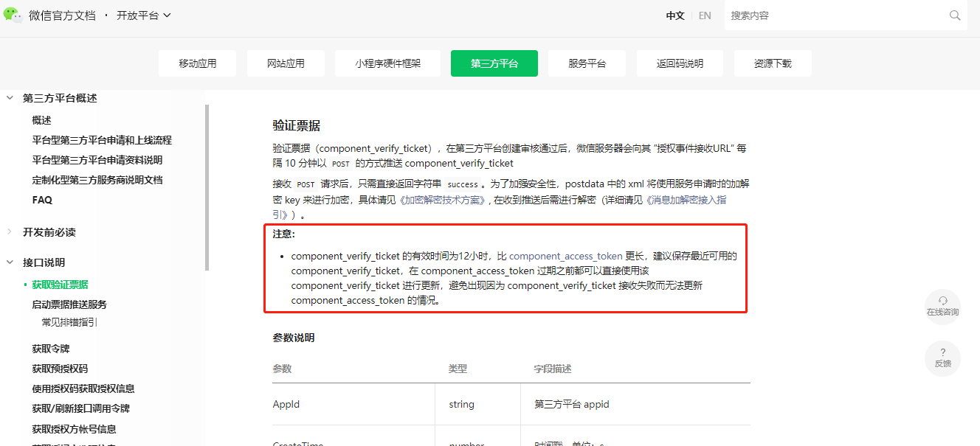980x446 pixels.
Task: Select the 资源下载 tab
Action: point(773,63)
